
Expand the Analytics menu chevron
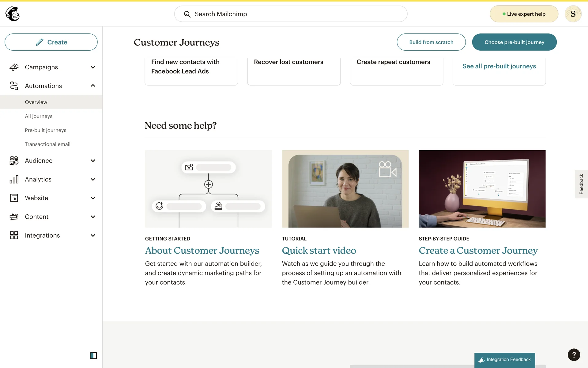[93, 179]
